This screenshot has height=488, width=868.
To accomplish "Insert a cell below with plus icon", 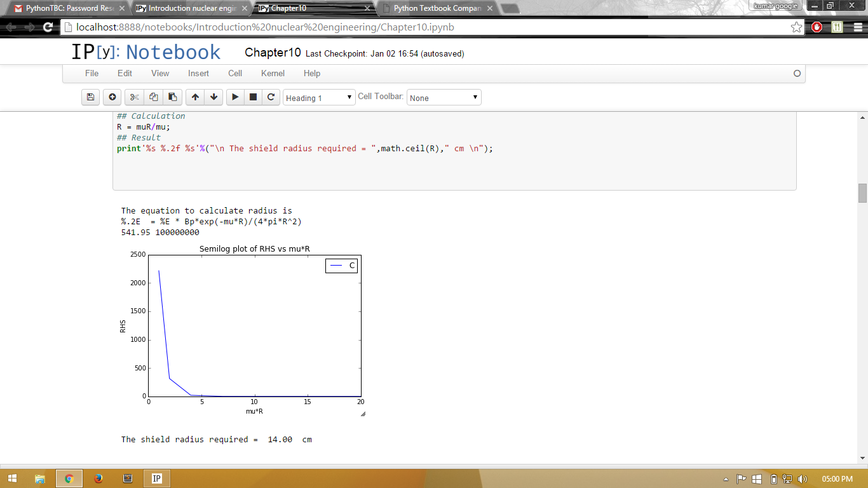I will pos(112,97).
